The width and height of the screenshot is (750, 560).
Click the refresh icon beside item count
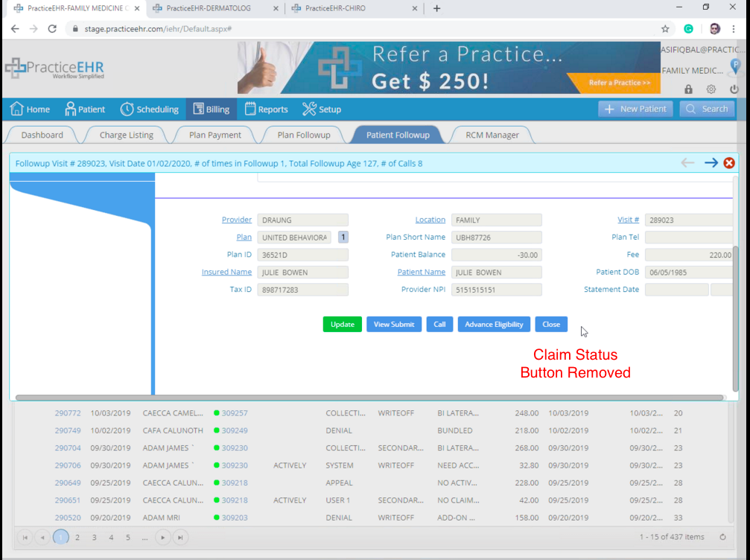[x=722, y=537]
